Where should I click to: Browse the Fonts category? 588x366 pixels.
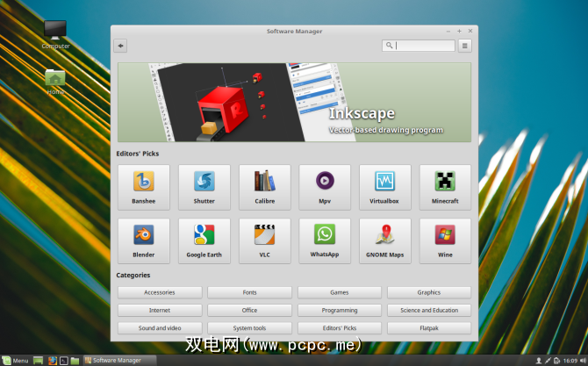pos(249,292)
